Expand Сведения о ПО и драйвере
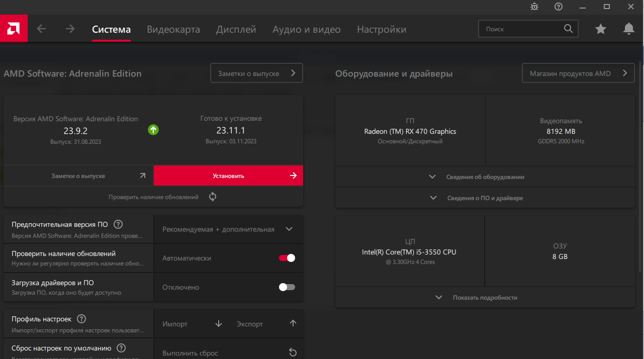This screenshot has width=644, height=359. tap(485, 198)
